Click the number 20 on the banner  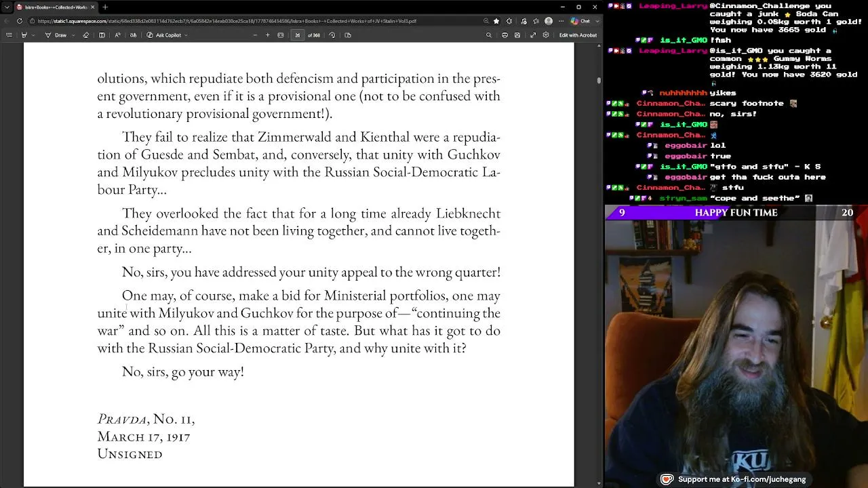click(847, 213)
